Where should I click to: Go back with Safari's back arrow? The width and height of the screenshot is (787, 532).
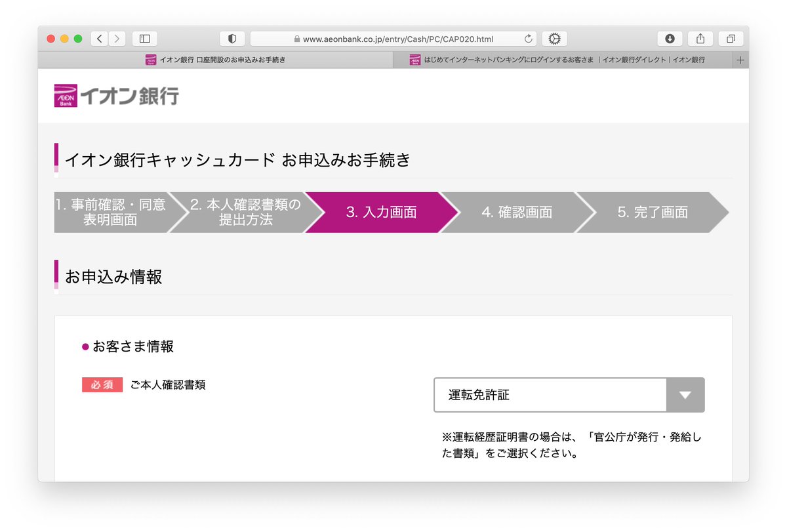[x=100, y=39]
